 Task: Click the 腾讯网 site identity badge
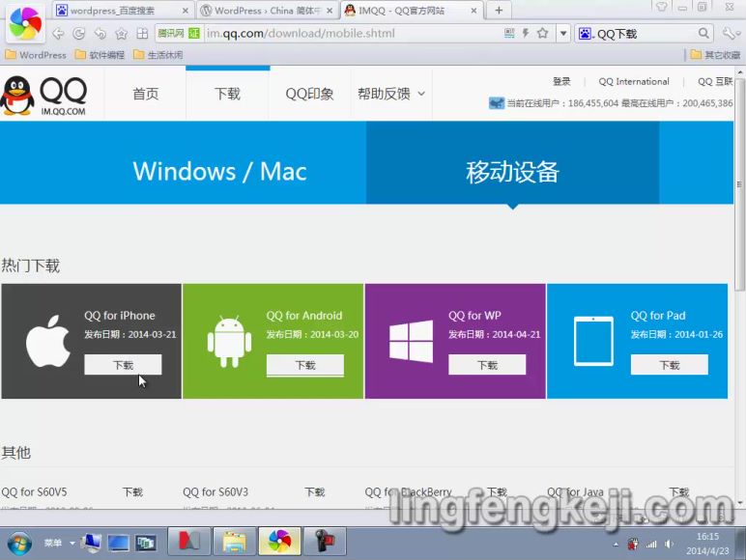[x=178, y=33]
